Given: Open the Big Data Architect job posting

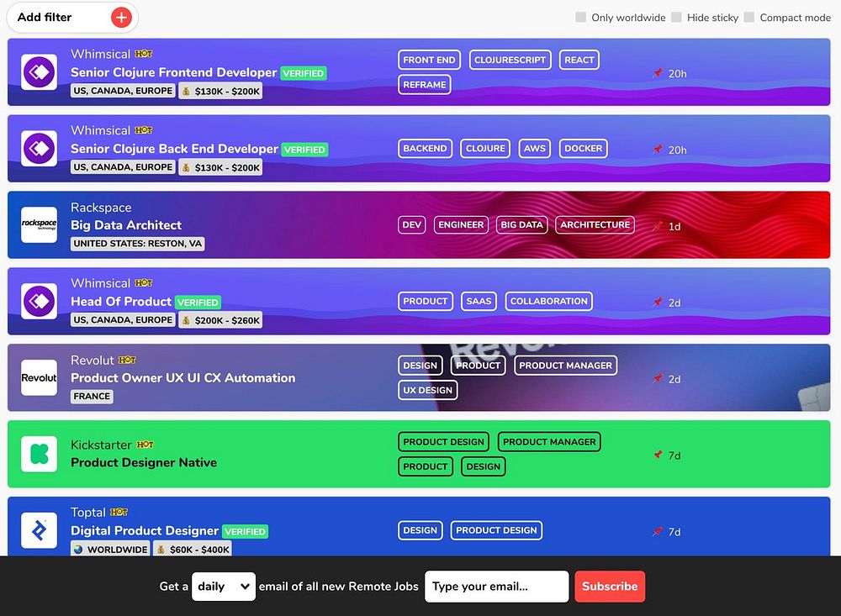Looking at the screenshot, I should (126, 225).
